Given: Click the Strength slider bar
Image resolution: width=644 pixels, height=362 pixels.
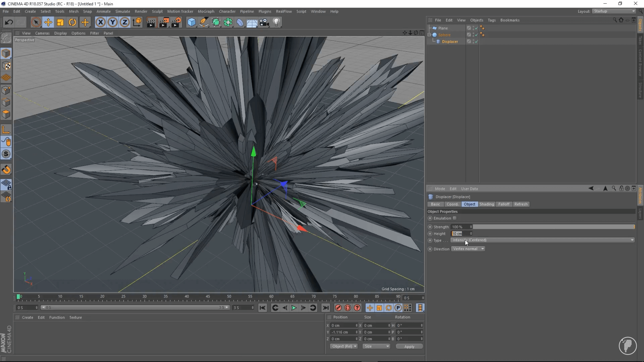Looking at the screenshot, I should click(x=553, y=227).
